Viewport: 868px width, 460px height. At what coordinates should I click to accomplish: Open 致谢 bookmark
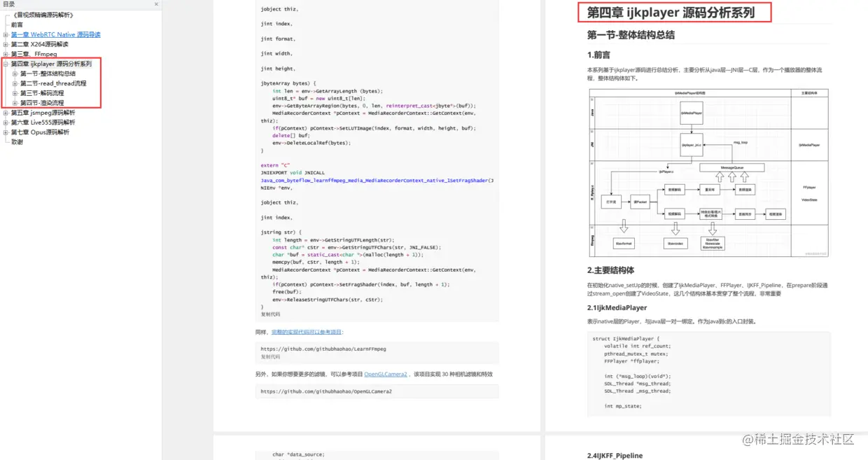tap(17, 142)
